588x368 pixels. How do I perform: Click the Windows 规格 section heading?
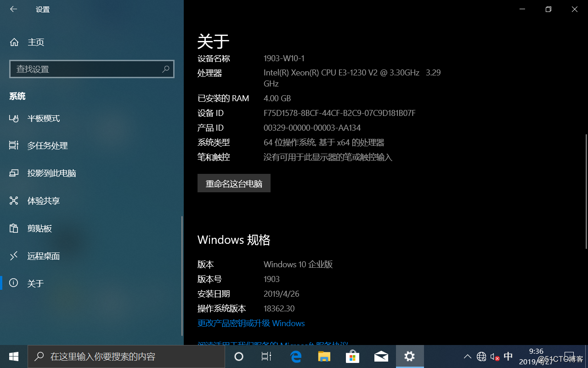(234, 240)
